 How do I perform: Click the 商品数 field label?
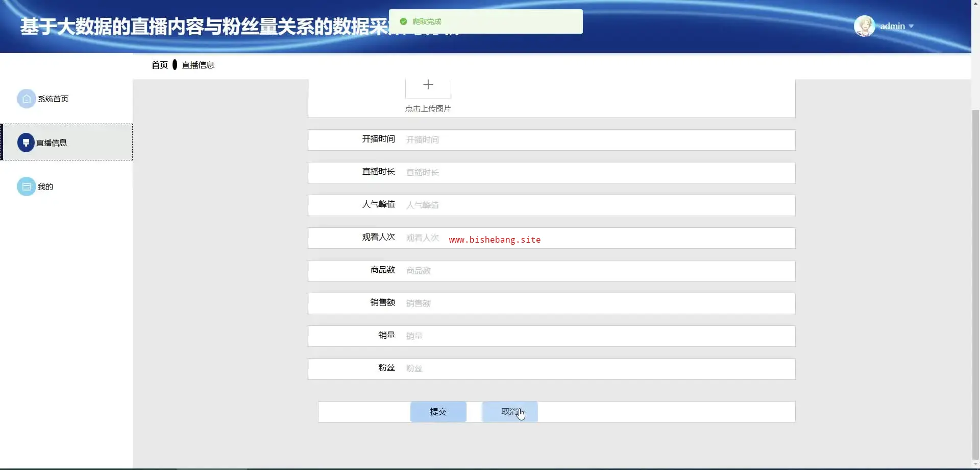[383, 270]
